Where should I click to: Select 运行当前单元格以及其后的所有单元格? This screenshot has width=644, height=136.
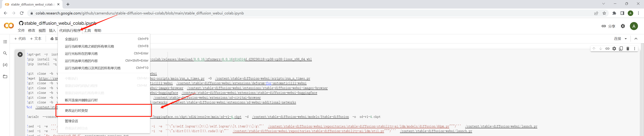(x=104, y=68)
